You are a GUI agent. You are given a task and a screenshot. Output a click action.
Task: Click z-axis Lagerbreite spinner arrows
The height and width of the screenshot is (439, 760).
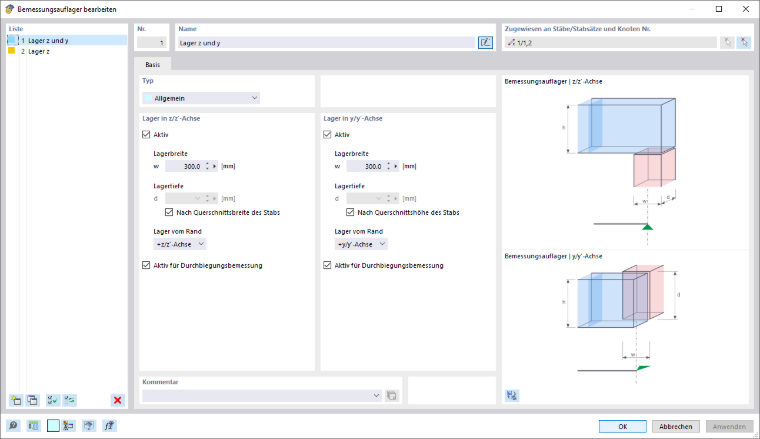[207, 166]
